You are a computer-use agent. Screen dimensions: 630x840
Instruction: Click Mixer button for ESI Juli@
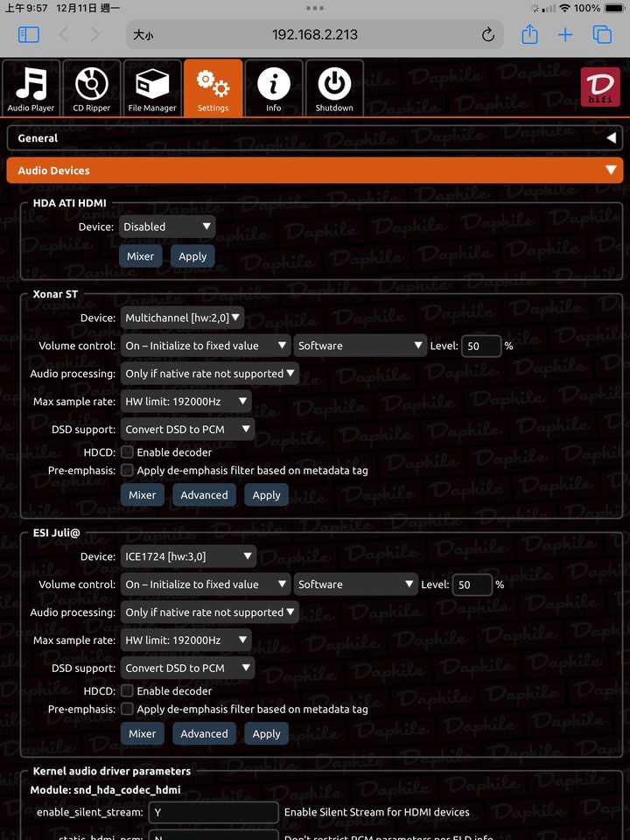142,734
